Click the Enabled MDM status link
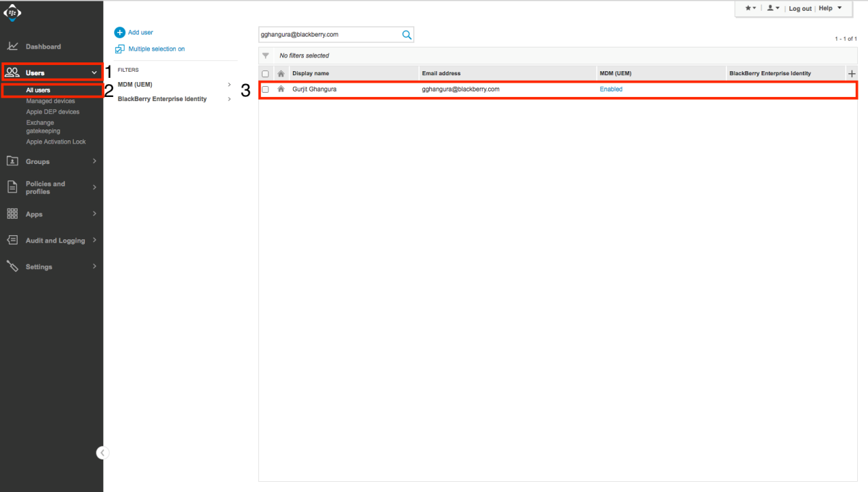The height and width of the screenshot is (492, 868). [611, 89]
